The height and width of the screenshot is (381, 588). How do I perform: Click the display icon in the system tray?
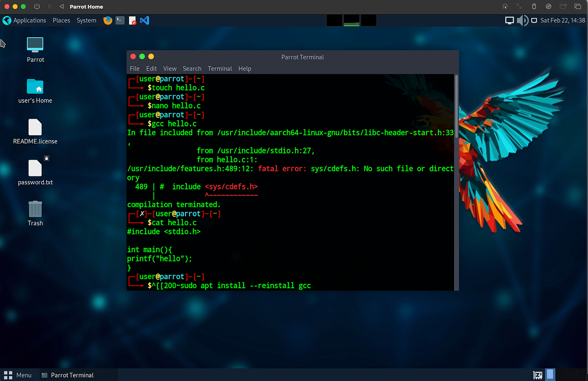pos(509,20)
